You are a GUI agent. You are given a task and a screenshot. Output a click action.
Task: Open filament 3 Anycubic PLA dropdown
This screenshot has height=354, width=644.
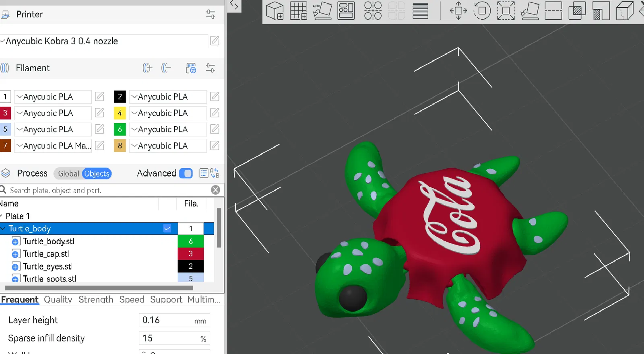click(53, 113)
